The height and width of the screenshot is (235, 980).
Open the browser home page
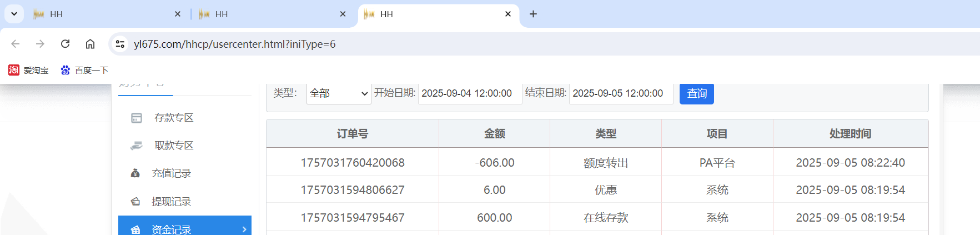(90, 44)
